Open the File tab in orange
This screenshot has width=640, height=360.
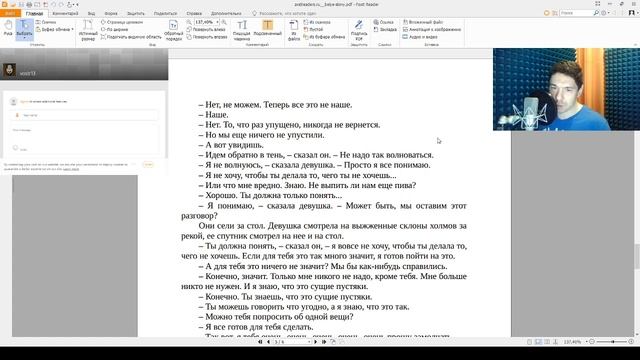coord(10,13)
